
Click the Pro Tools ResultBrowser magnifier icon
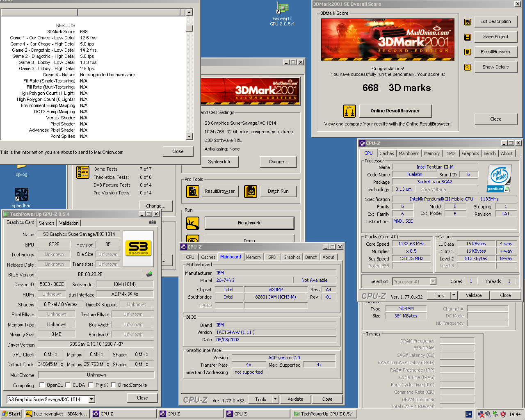click(x=193, y=191)
